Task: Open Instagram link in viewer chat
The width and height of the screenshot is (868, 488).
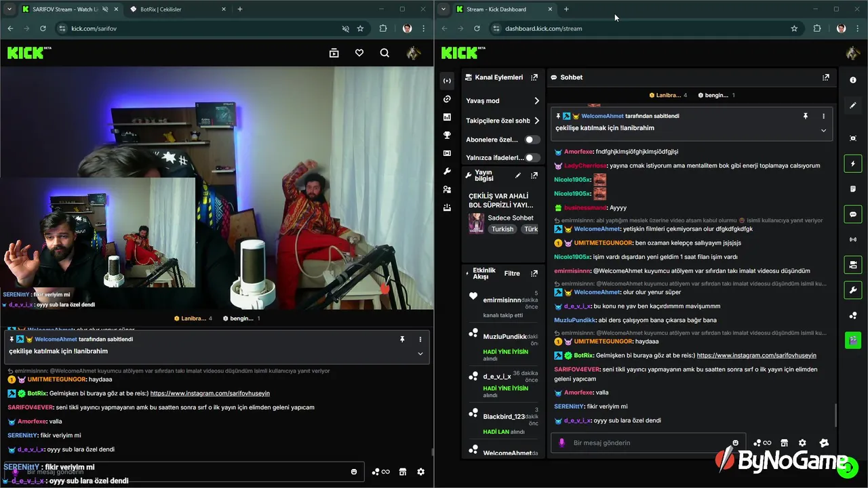Action: pyautogui.click(x=210, y=393)
